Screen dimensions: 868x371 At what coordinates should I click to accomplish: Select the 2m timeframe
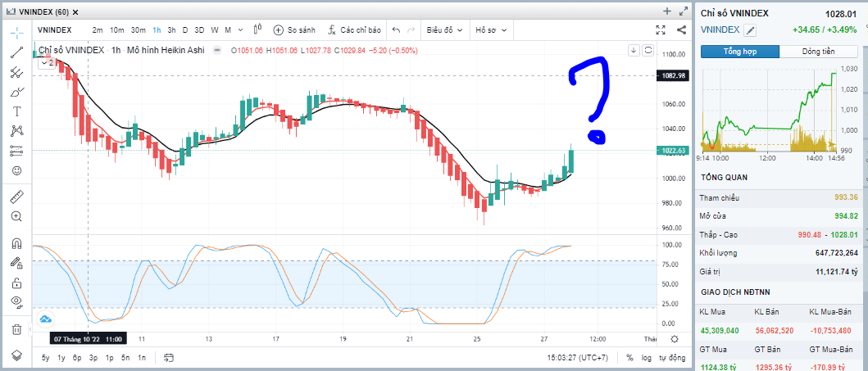(98, 29)
